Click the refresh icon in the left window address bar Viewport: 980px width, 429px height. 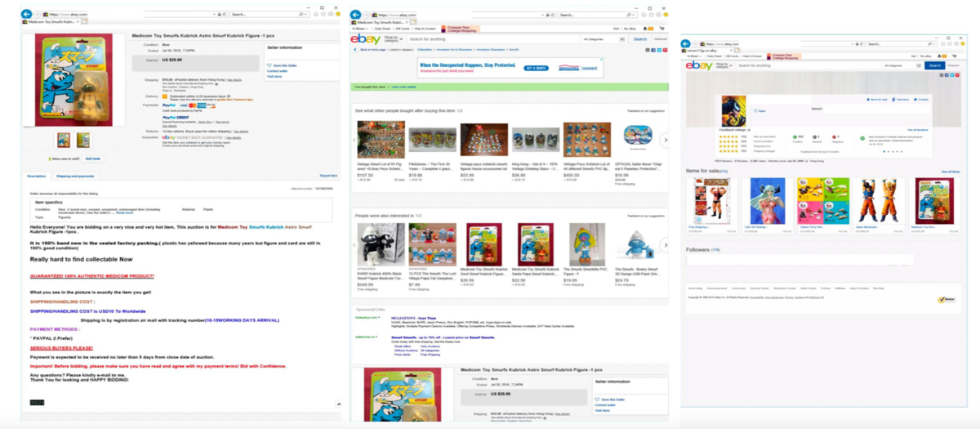pos(224,15)
